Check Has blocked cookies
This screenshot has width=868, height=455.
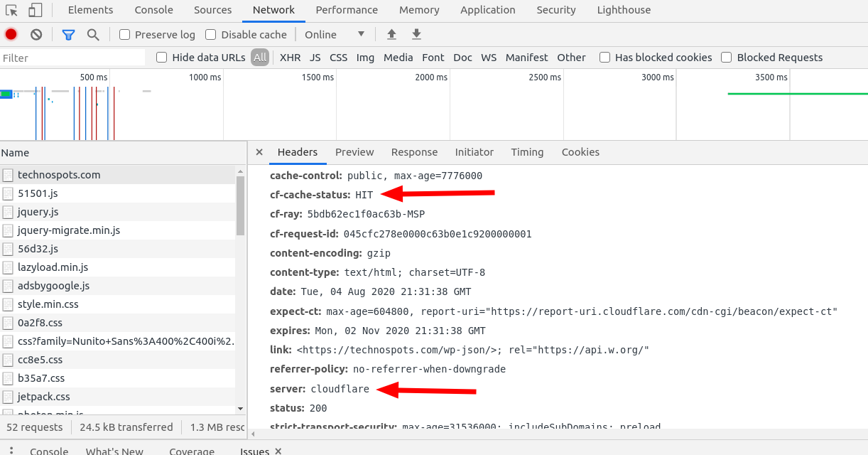point(605,58)
